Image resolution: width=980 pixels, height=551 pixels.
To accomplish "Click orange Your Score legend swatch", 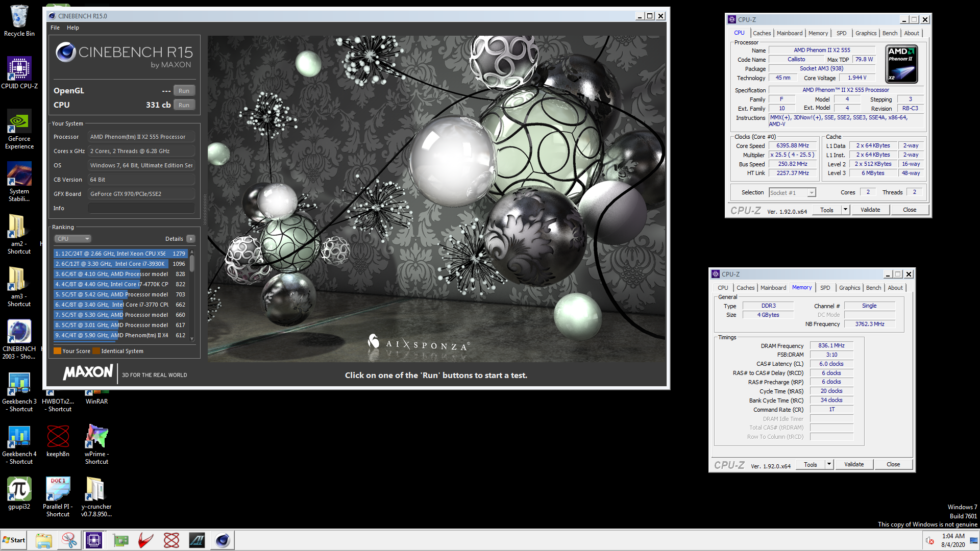I will pos(58,351).
